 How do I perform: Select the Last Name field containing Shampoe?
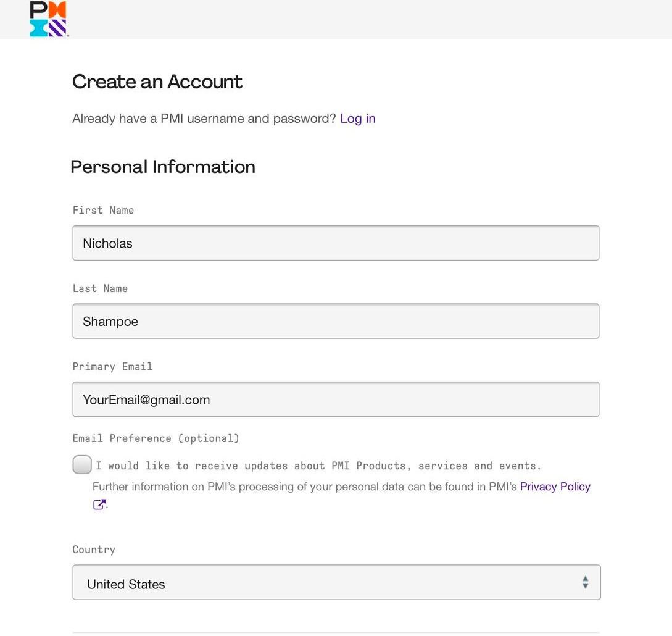pos(336,321)
